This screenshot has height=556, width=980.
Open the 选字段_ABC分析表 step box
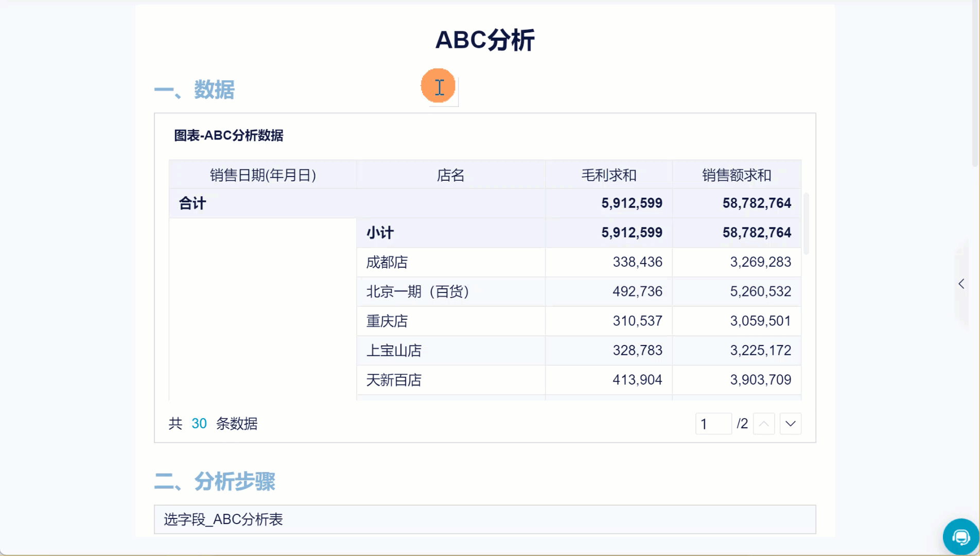coord(484,519)
